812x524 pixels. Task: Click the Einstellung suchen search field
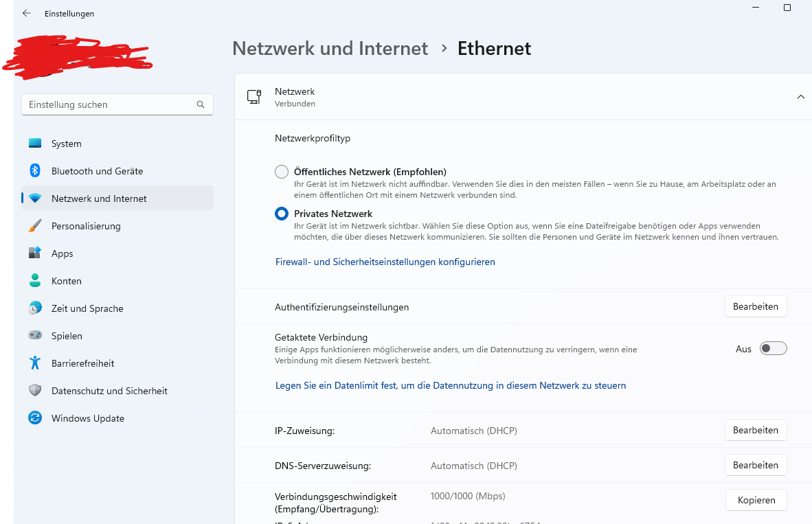pyautogui.click(x=110, y=104)
